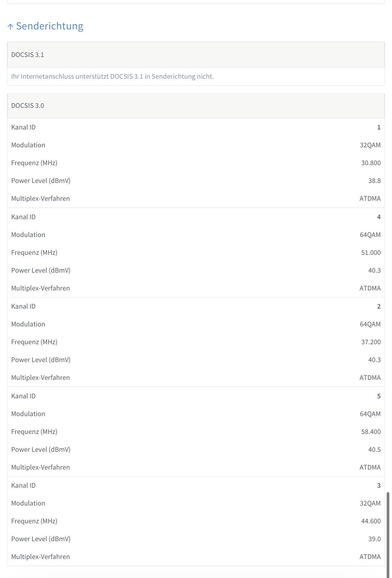Click the 58.400 MHz frequency value
Image resolution: width=392 pixels, height=578 pixels.
tap(371, 432)
